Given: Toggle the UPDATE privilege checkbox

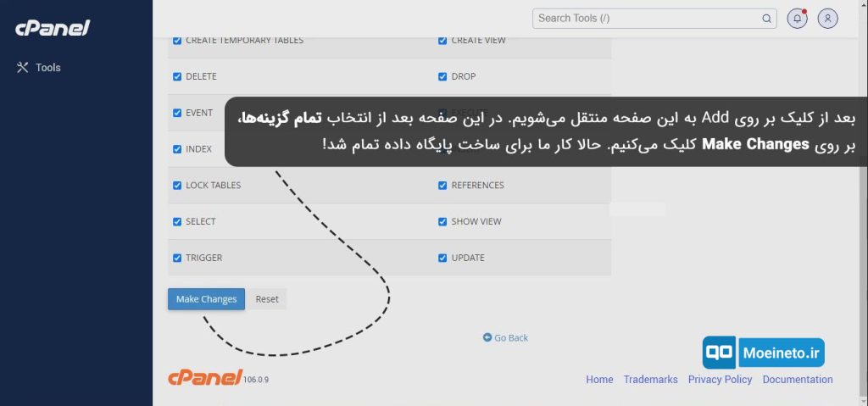Looking at the screenshot, I should [x=442, y=259].
